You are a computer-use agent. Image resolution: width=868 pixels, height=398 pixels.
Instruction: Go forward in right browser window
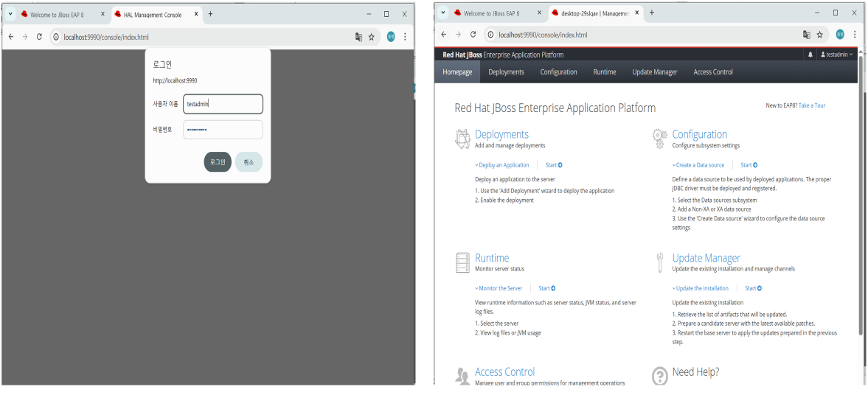coord(458,35)
